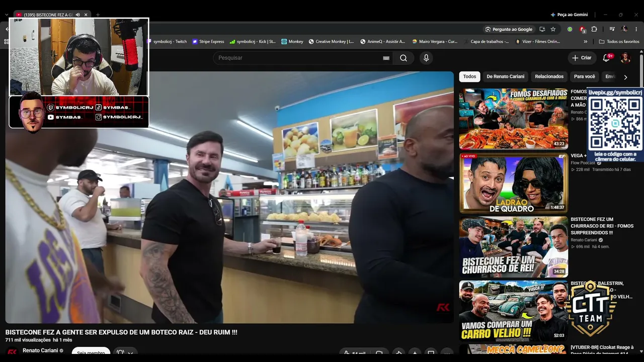Click the red extension icon with badge

[582, 29]
